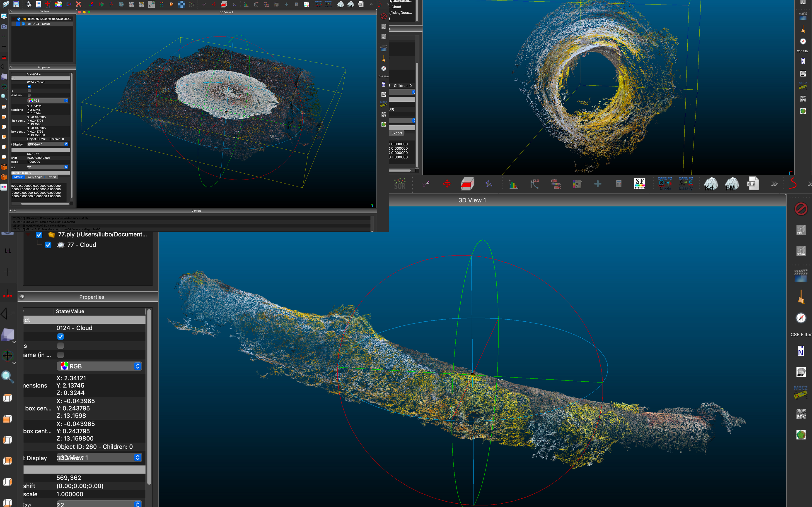Expand the large toolbar overflow double chevron

774,184
